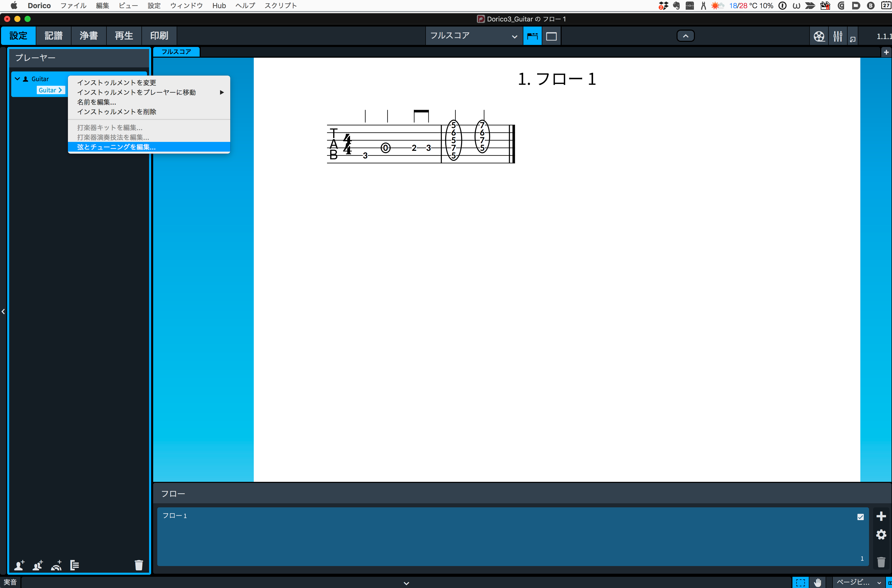Open calendar 27 icon in menu bar
This screenshot has height=588, width=892.
pos(886,6)
